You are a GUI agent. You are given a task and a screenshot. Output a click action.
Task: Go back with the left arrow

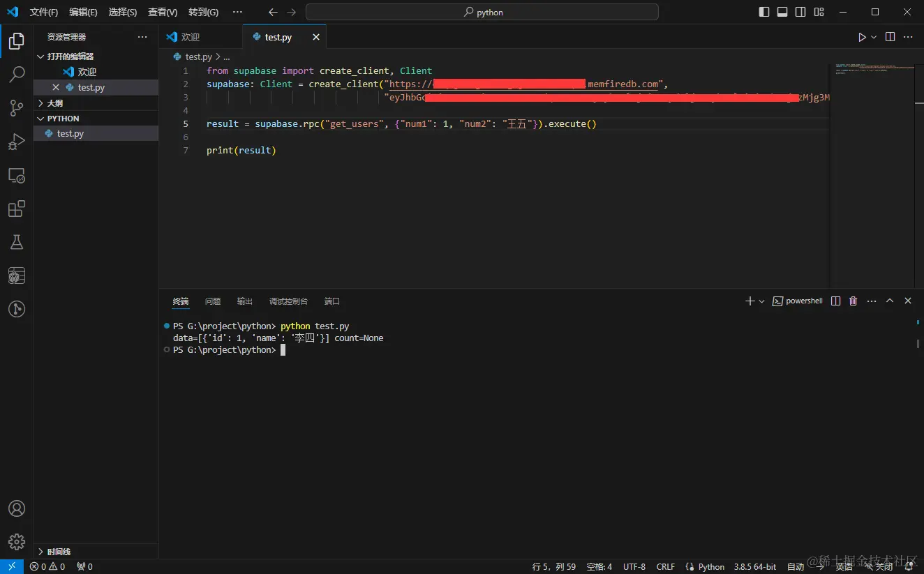(x=273, y=12)
